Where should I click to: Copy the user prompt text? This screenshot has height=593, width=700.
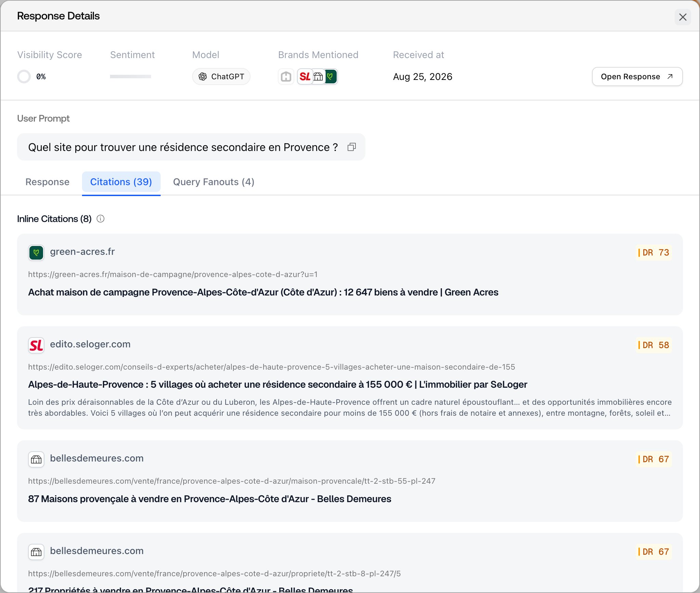(352, 147)
